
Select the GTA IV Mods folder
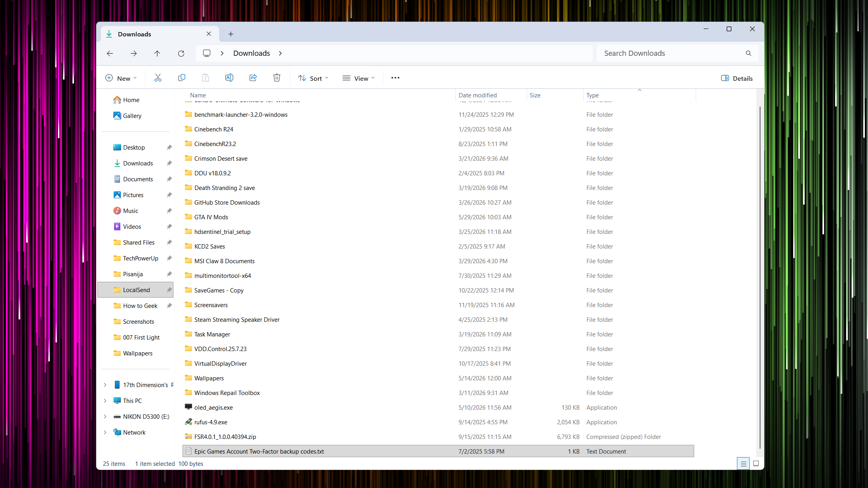coord(211,217)
